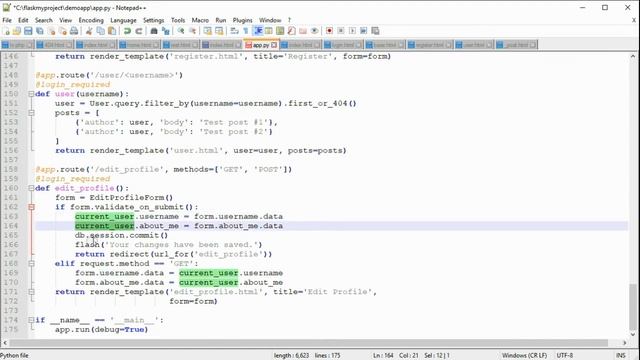Print the document using the printer icon
The height and width of the screenshot is (360, 640).
coord(74,31)
